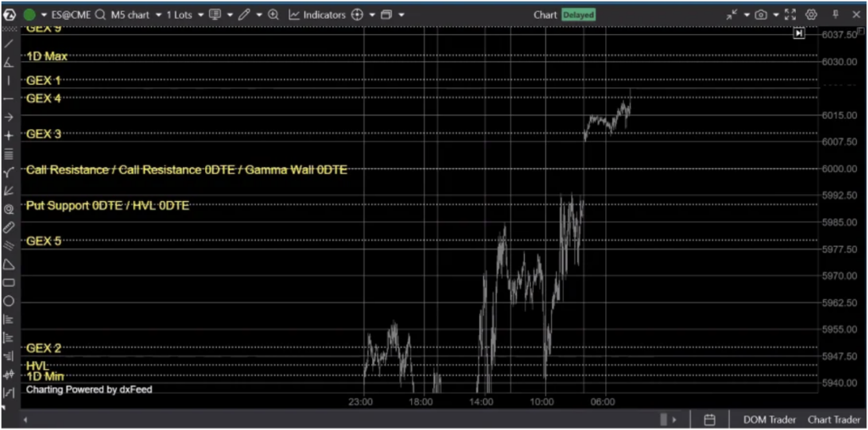Click the 'GEX 5' level label
868x430 pixels.
click(x=44, y=241)
